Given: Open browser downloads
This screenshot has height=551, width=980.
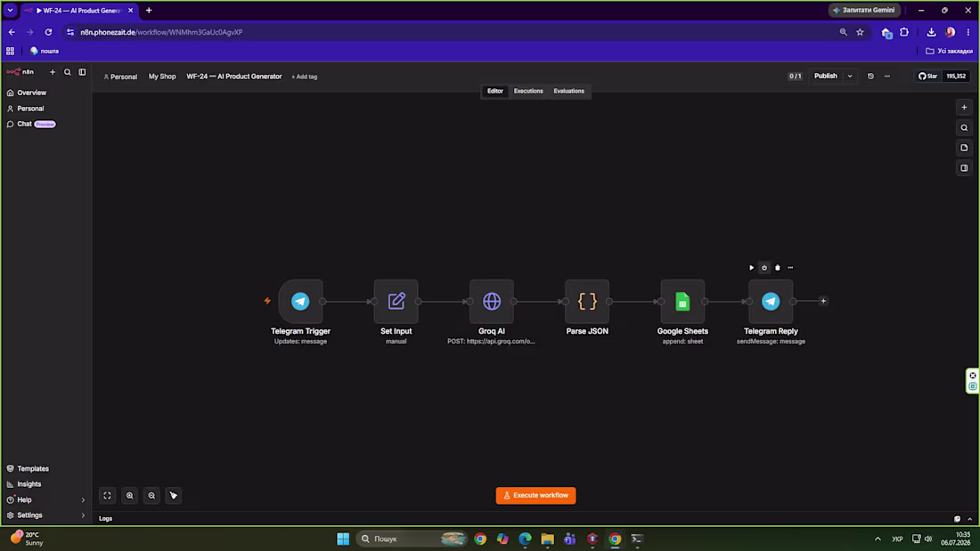Looking at the screenshot, I should [931, 32].
